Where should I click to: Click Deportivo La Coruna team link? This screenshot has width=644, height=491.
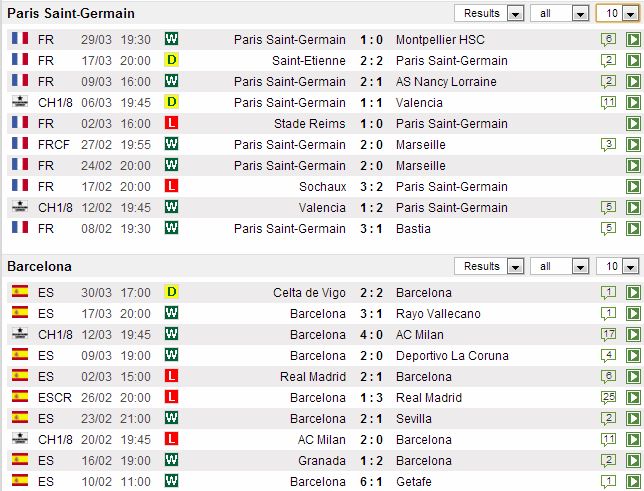click(x=452, y=356)
